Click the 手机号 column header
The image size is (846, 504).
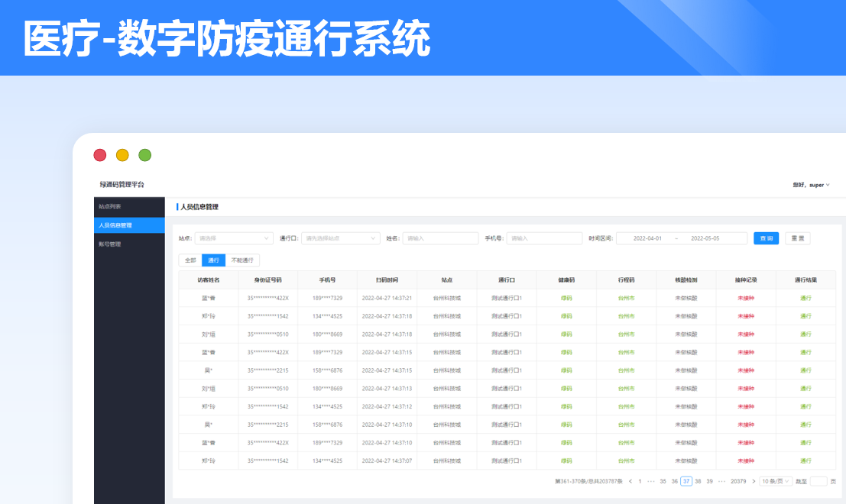(328, 280)
